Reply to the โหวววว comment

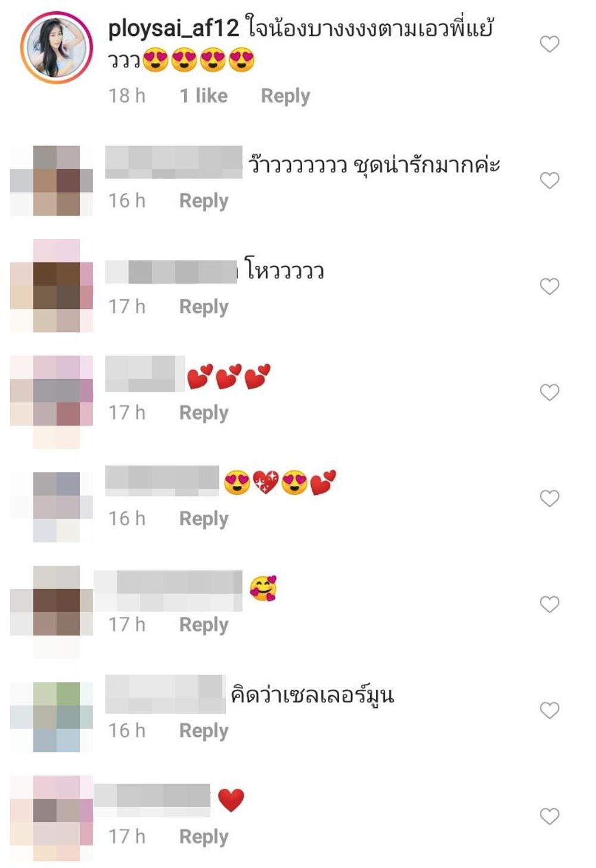[204, 307]
